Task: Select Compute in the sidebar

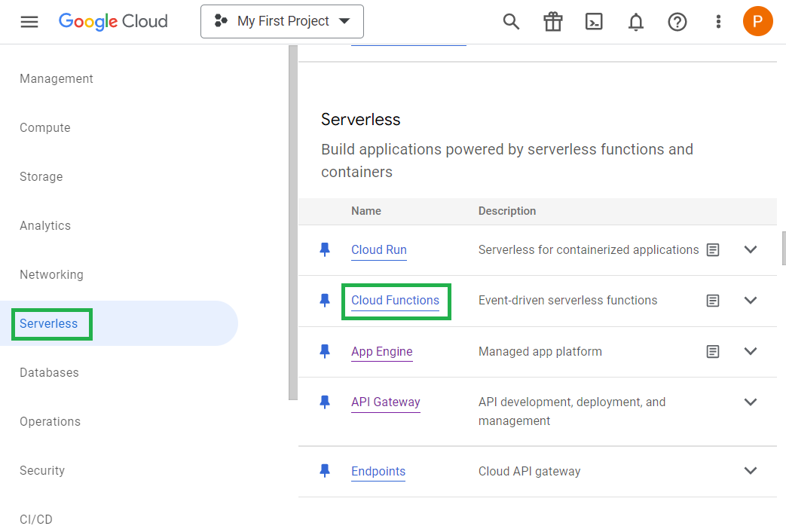Action: coord(45,128)
